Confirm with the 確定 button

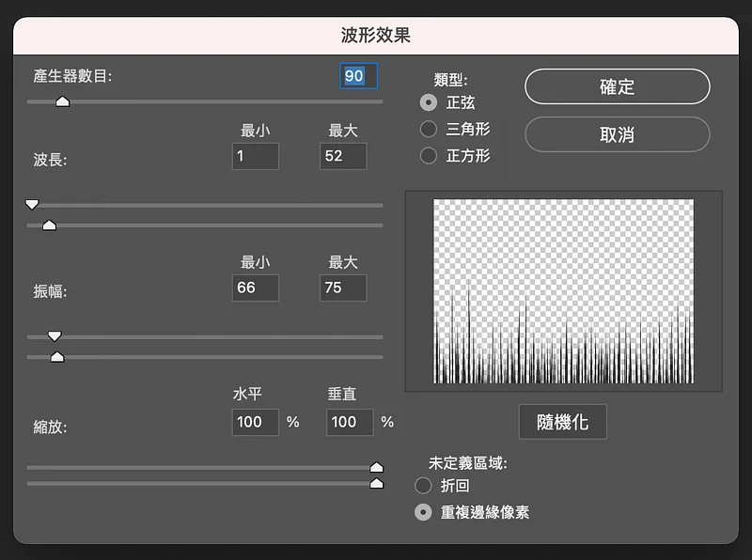(618, 86)
